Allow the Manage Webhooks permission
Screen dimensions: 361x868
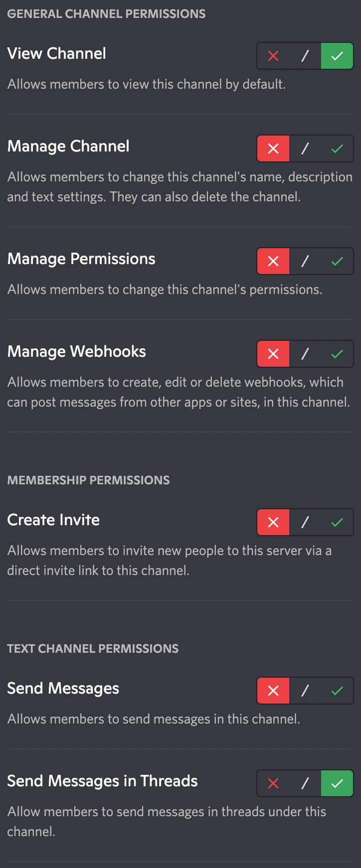pyautogui.click(x=337, y=354)
